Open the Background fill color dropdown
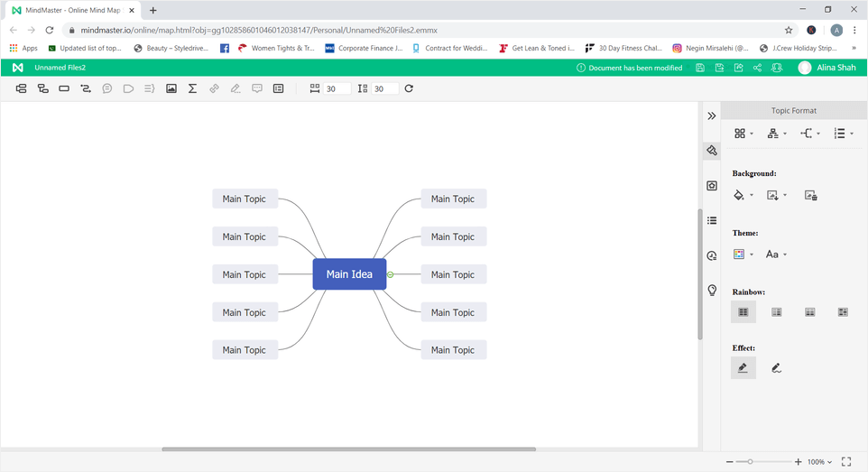This screenshot has height=472, width=868. point(743,195)
